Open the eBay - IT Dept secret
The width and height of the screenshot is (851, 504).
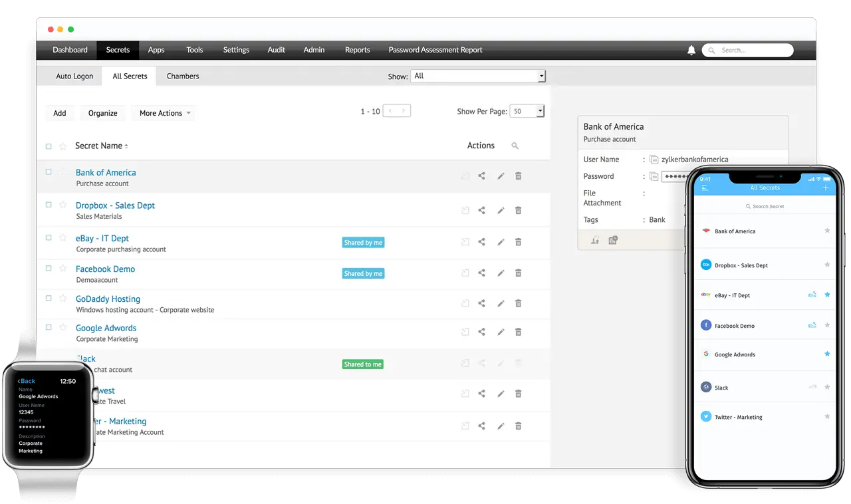coord(102,238)
